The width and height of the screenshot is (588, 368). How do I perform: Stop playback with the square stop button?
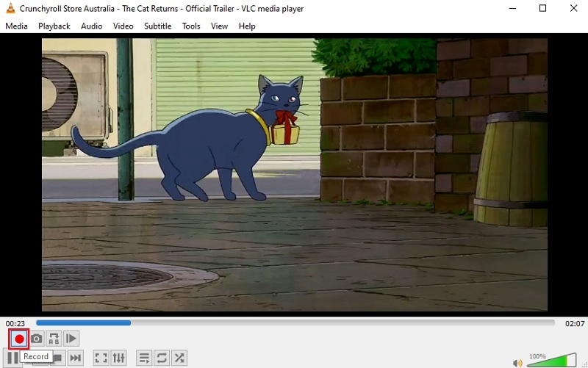[x=58, y=358]
